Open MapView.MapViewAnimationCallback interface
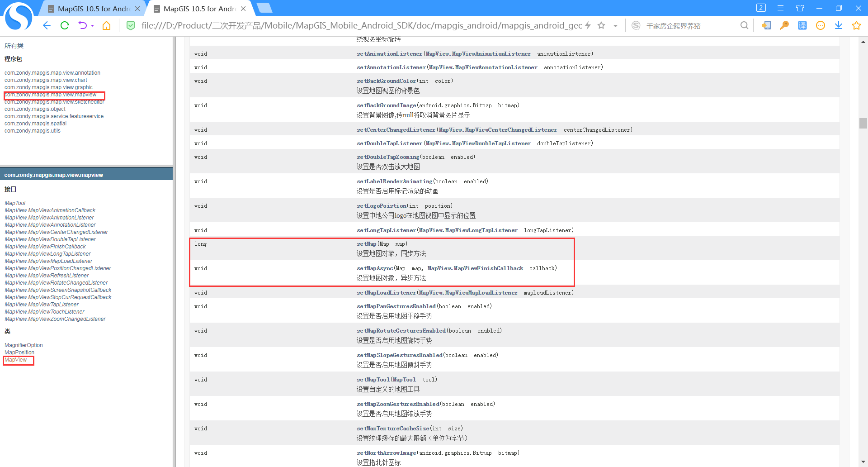The width and height of the screenshot is (868, 467). coord(50,210)
